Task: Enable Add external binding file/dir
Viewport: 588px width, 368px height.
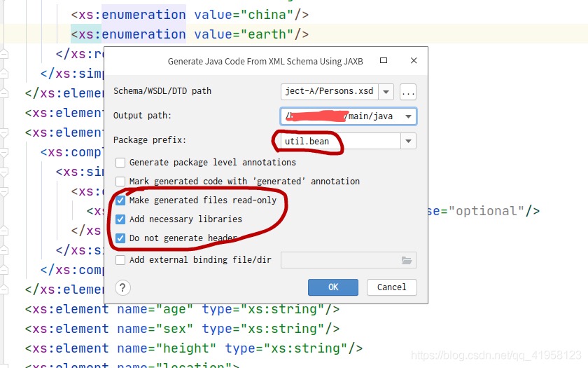Action: (120, 260)
